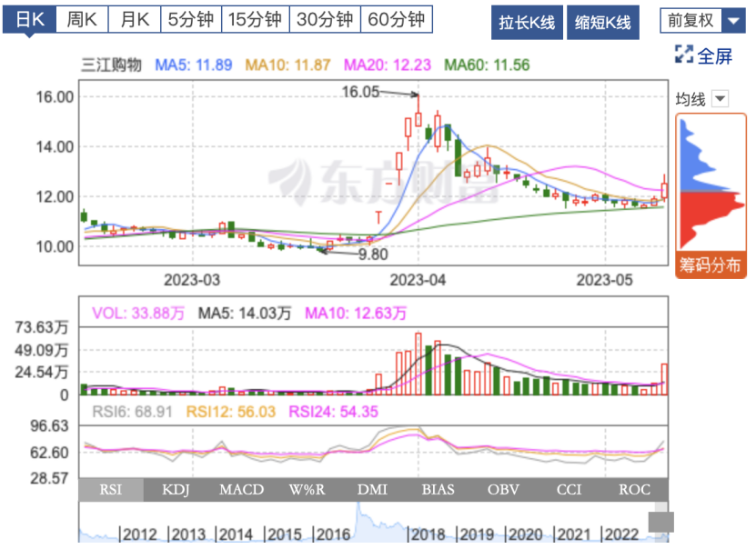Select the W%R indicator tab

click(307, 490)
